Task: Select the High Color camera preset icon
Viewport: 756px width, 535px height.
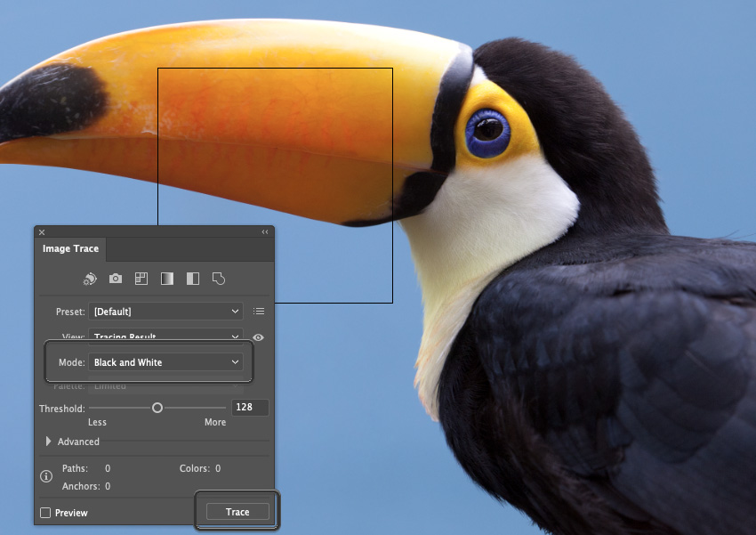Action: 116,278
